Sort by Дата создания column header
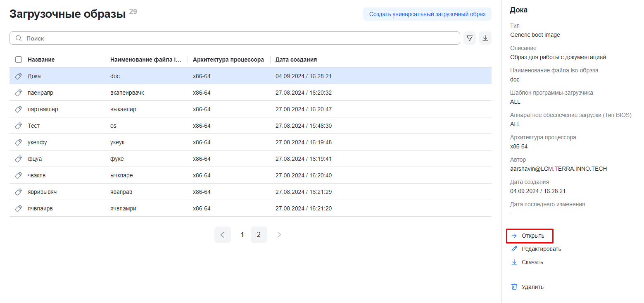Image resolution: width=644 pixels, height=303 pixels. point(296,60)
